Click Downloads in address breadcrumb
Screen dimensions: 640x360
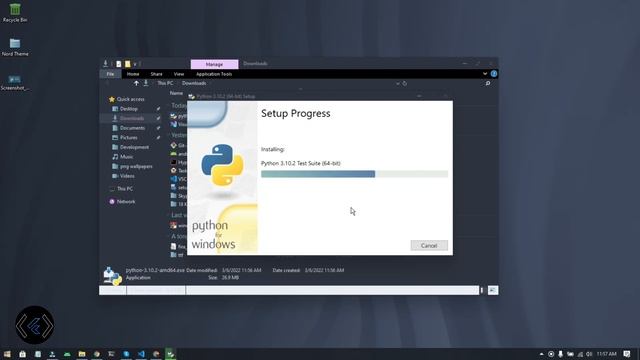[x=194, y=83]
